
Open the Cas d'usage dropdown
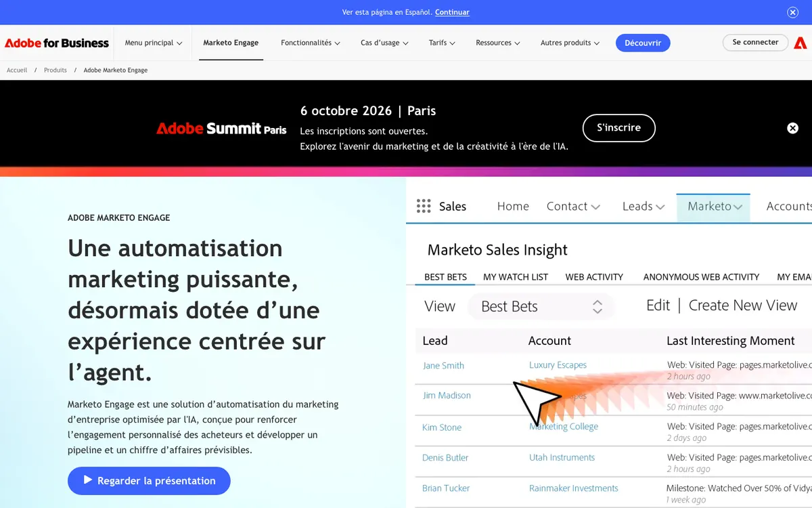(384, 43)
